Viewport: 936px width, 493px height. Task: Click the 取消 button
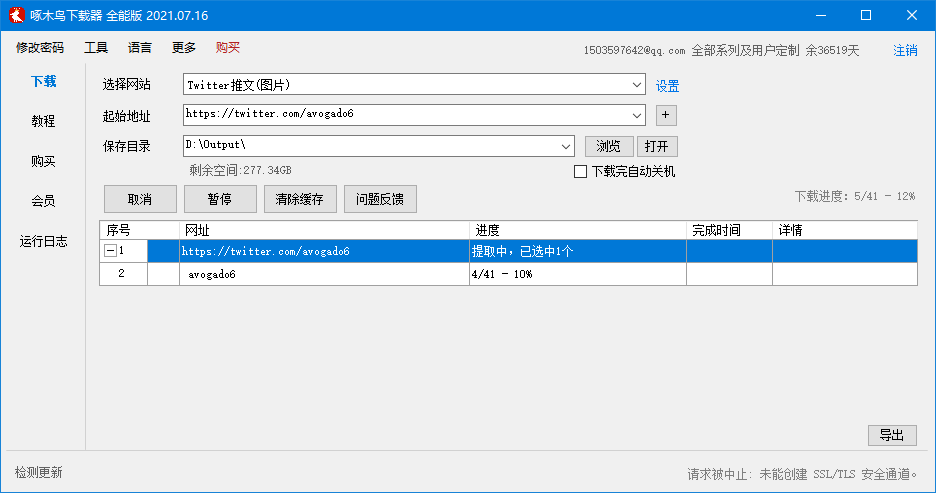tap(140, 199)
